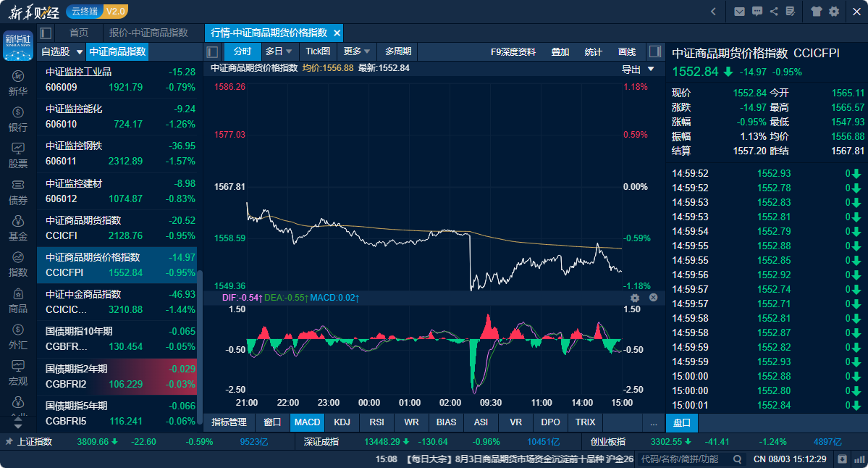Viewport: 868px width, 468px height.
Task: Open the 股票 sidebar section
Action: (x=17, y=156)
